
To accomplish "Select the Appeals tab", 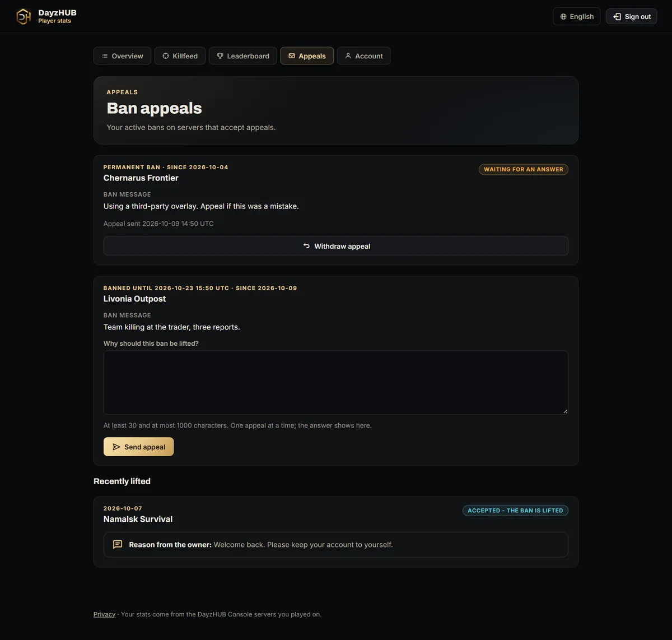I will [307, 55].
